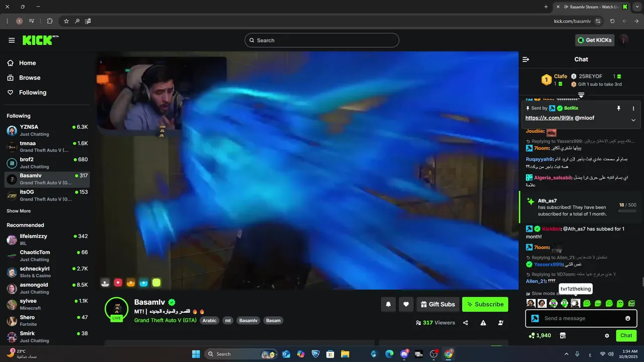Open Discord from the taskbar
The width and height of the screenshot is (644, 362).
click(404, 354)
